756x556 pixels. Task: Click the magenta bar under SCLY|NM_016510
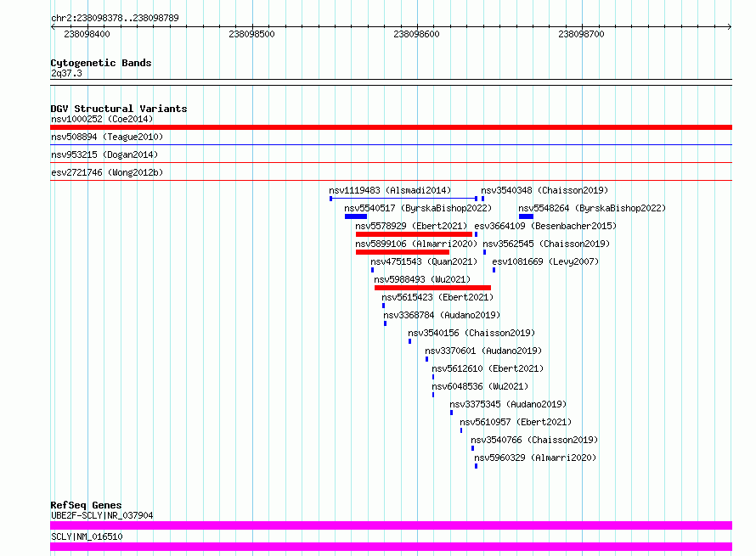click(391, 547)
